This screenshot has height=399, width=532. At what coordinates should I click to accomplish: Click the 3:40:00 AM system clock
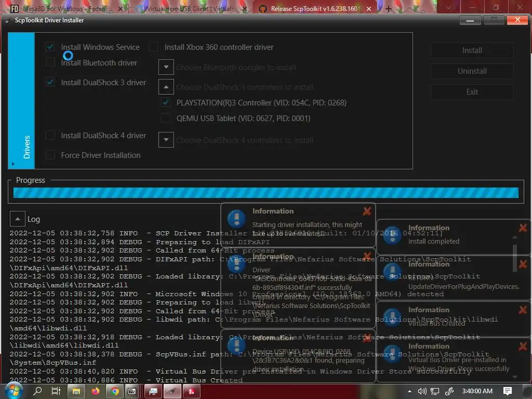(x=477, y=391)
